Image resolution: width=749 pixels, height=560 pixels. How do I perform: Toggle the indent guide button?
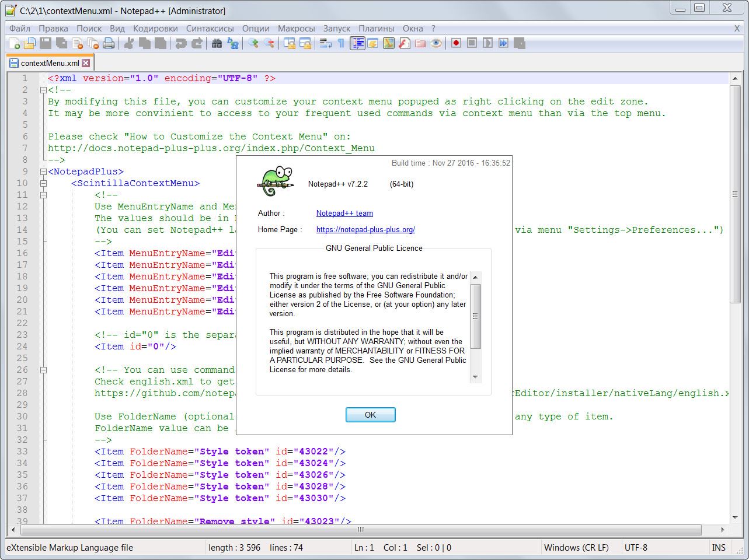click(x=357, y=43)
